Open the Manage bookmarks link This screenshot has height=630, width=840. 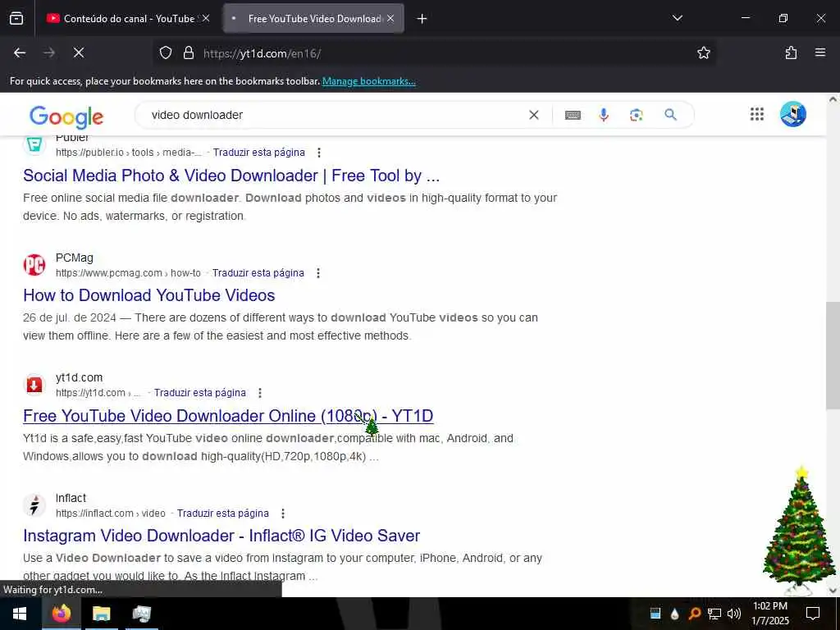coord(368,81)
